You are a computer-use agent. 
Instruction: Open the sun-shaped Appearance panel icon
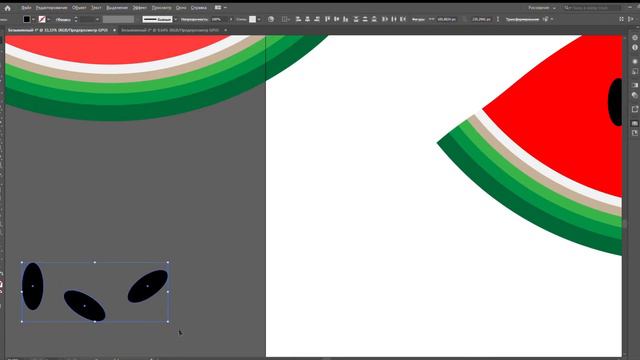click(x=635, y=61)
